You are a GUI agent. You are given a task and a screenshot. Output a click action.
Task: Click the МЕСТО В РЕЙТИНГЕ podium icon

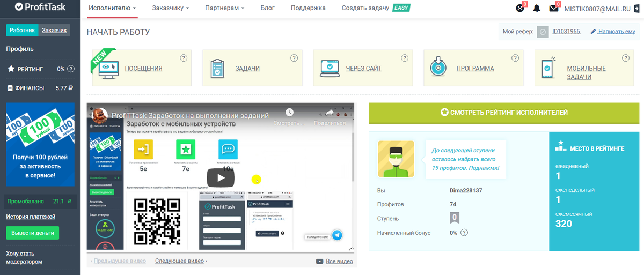click(561, 145)
